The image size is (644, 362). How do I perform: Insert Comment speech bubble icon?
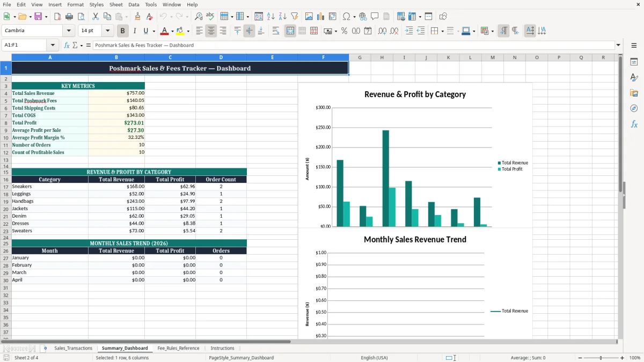(x=375, y=17)
